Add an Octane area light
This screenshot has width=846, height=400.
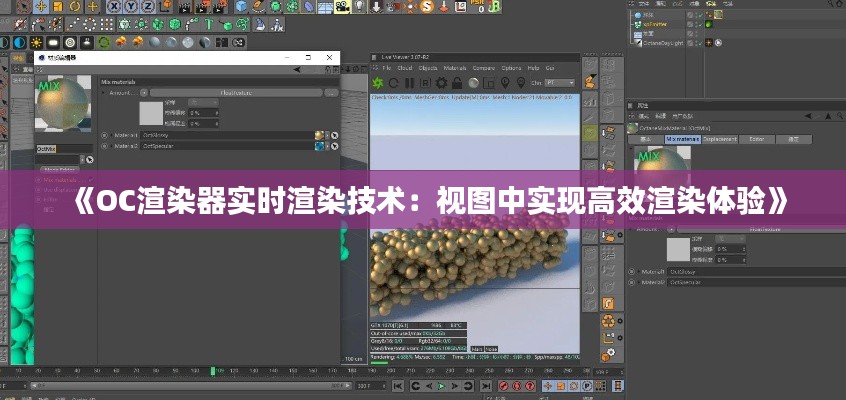[53, 42]
